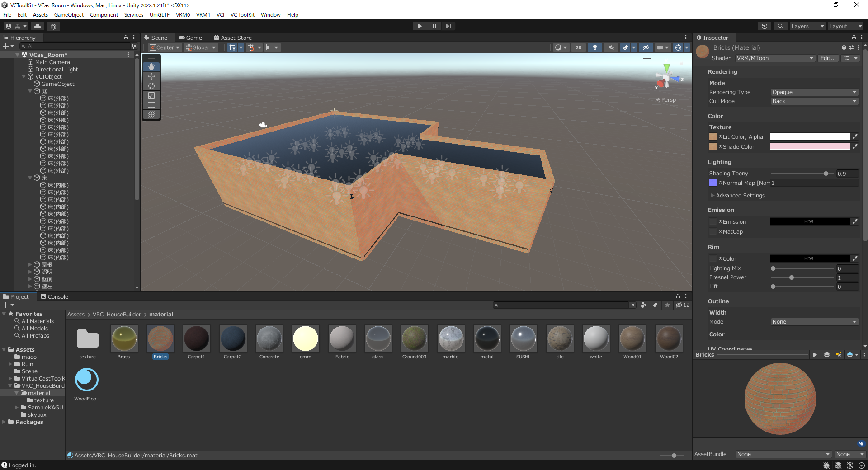Viewport: 868px width, 470px height.
Task: Switch to the Asset Store tab
Action: [x=233, y=38]
